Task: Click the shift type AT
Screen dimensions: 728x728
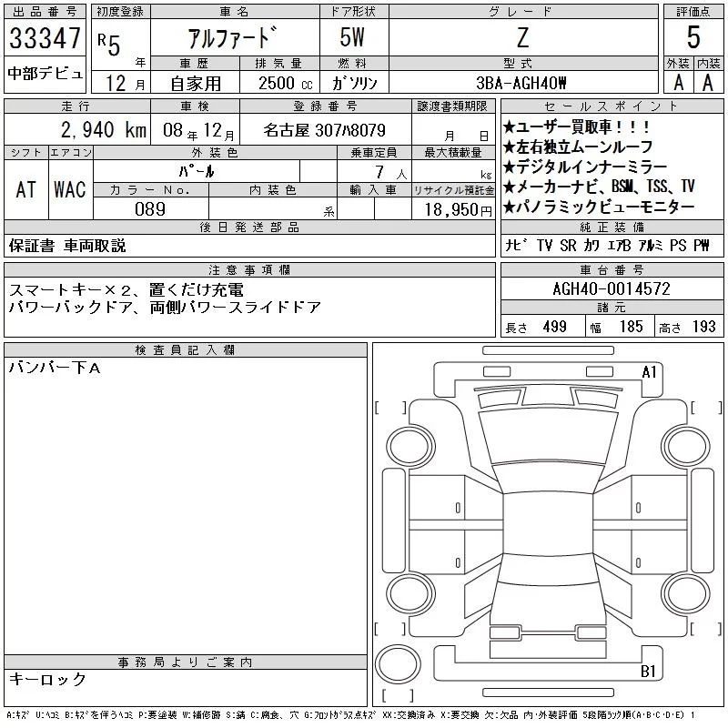Action: (26, 189)
